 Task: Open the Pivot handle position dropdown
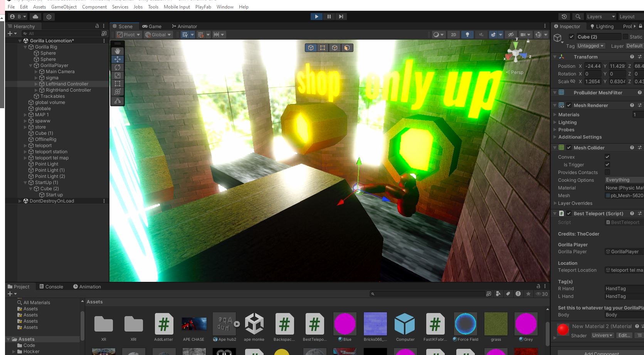pos(129,35)
